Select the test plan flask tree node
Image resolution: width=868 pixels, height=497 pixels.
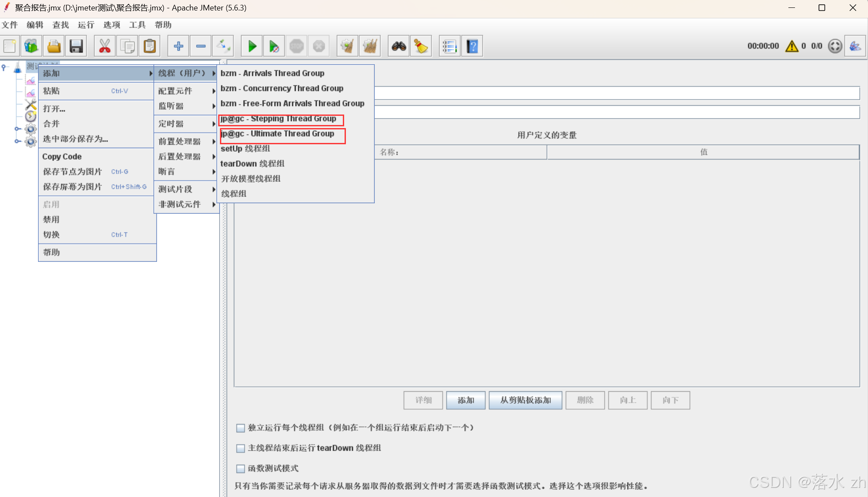17,67
